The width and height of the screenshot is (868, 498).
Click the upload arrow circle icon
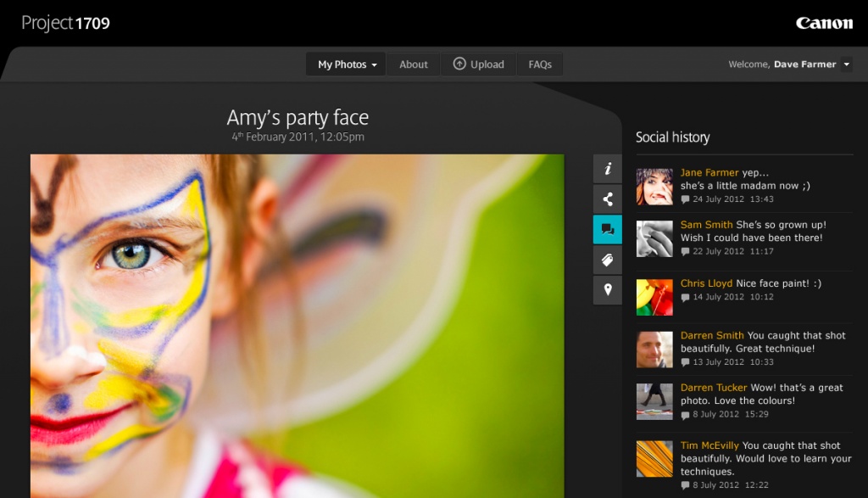tap(459, 64)
